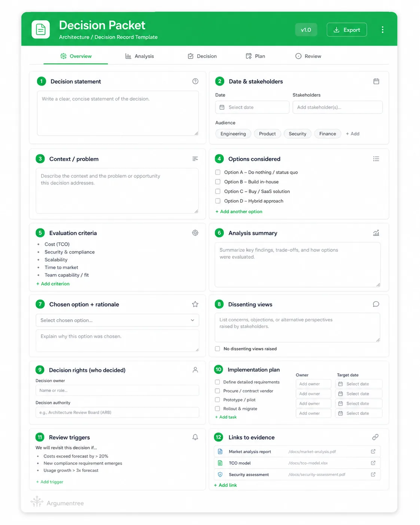Click the target icon in Evaluation criteria
The height and width of the screenshot is (525, 420).
tap(195, 233)
